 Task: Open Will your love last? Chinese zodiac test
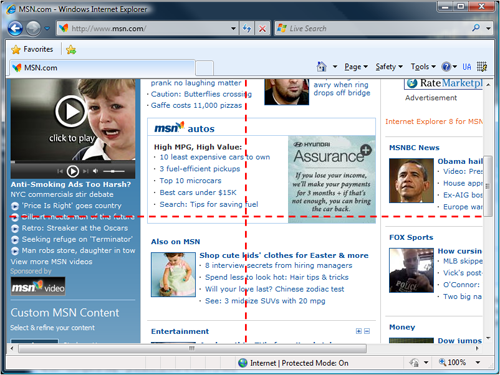[x=274, y=289]
